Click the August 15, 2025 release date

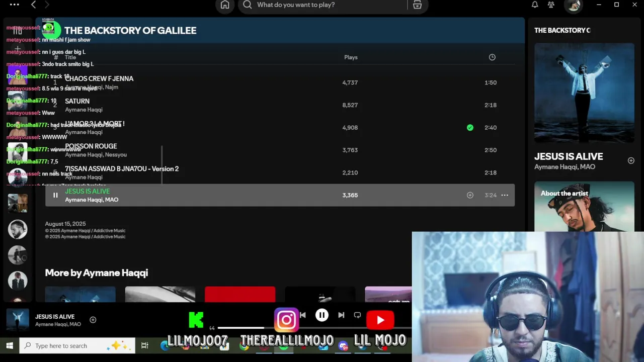[x=65, y=224]
